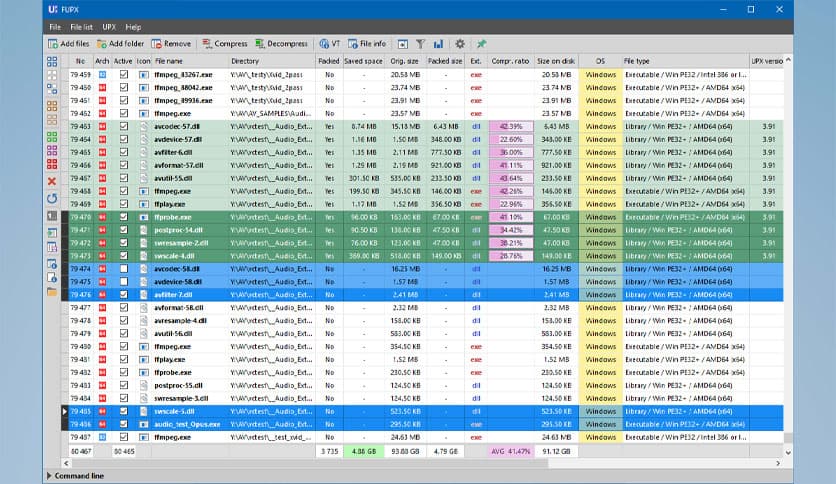This screenshot has height=484, width=836.
Task: Click the green pin icon
Action: pos(481,44)
